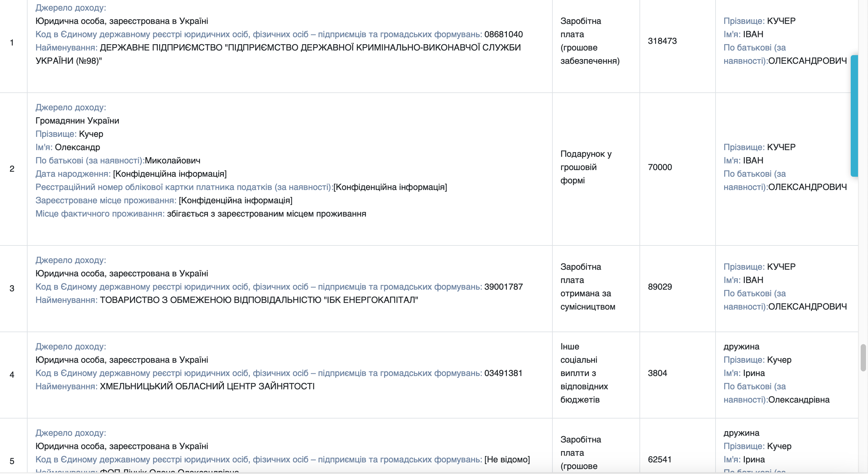Click row number 5 in the table
This screenshot has width=868, height=474.
pyautogui.click(x=12, y=461)
